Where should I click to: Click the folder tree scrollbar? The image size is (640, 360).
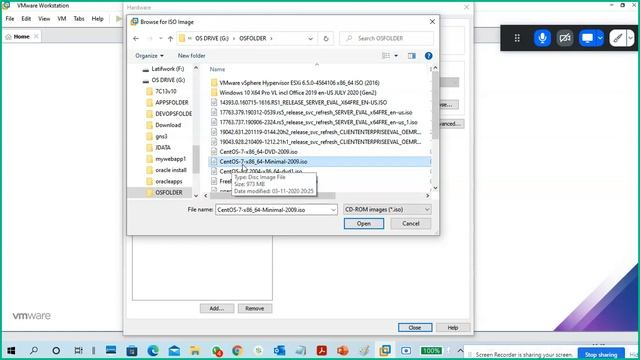tap(196, 159)
